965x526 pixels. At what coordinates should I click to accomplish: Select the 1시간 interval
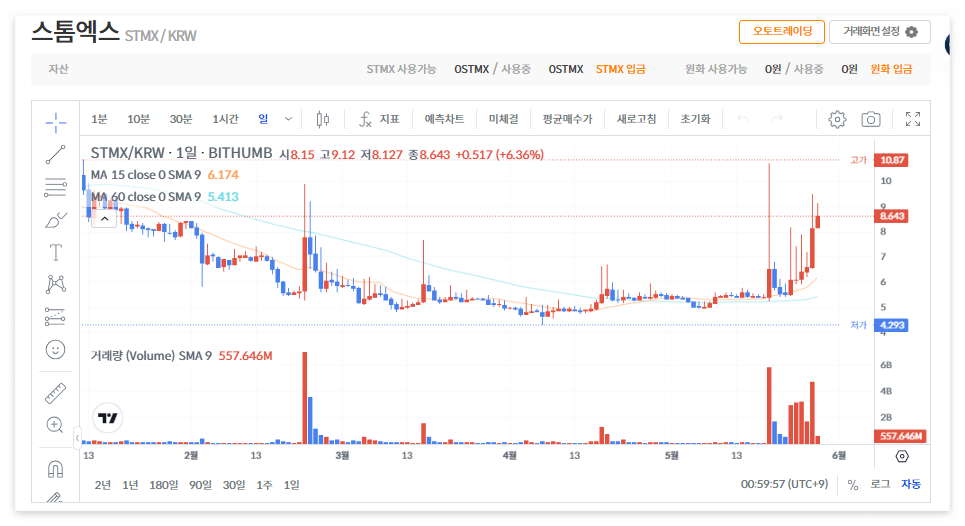coord(225,119)
